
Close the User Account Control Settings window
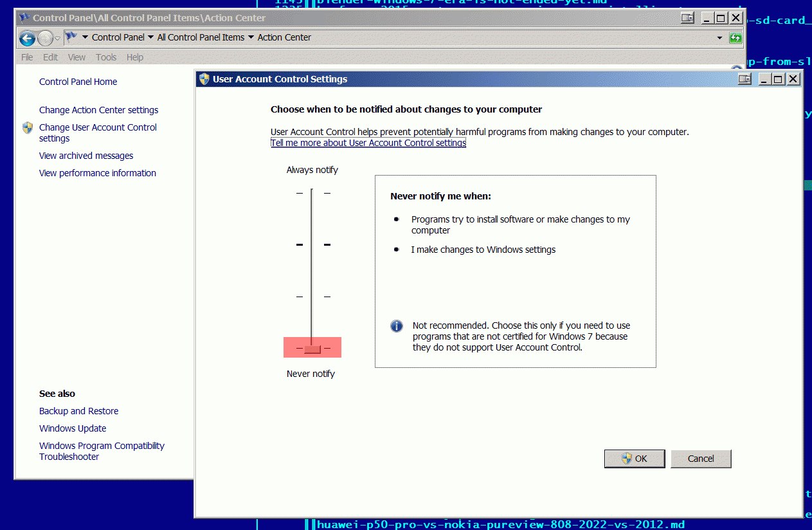pos(793,79)
